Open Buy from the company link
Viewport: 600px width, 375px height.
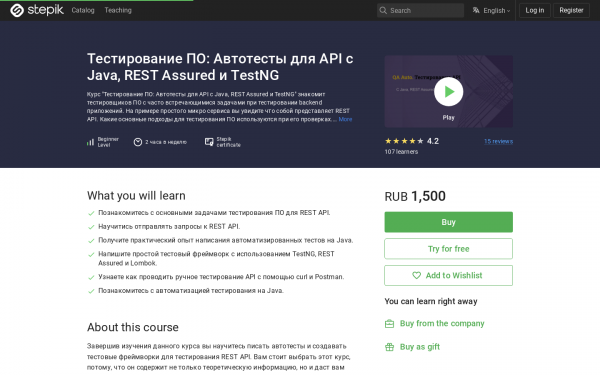pos(442,323)
